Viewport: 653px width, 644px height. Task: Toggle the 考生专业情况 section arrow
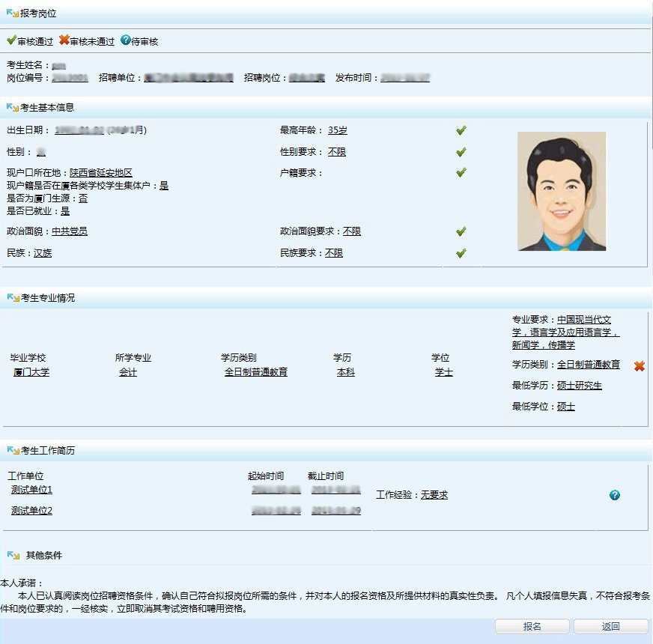click(13, 297)
